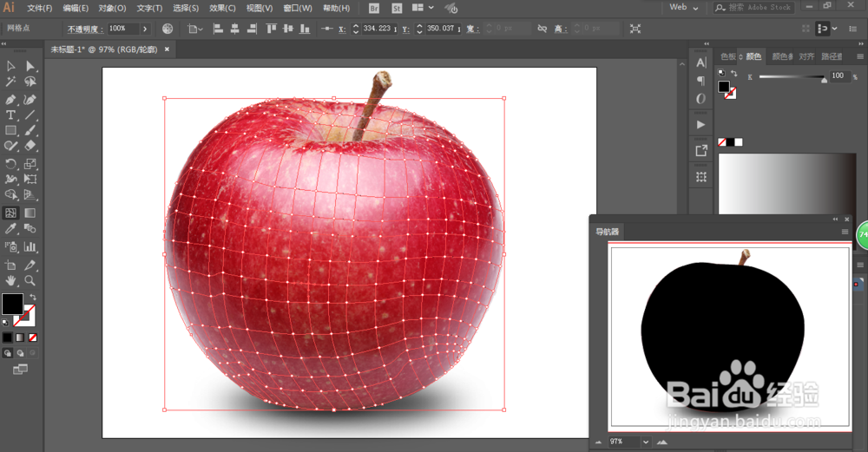This screenshot has width=868, height=452.
Task: Set toolbox paint mode to Gradient
Action: [20, 337]
